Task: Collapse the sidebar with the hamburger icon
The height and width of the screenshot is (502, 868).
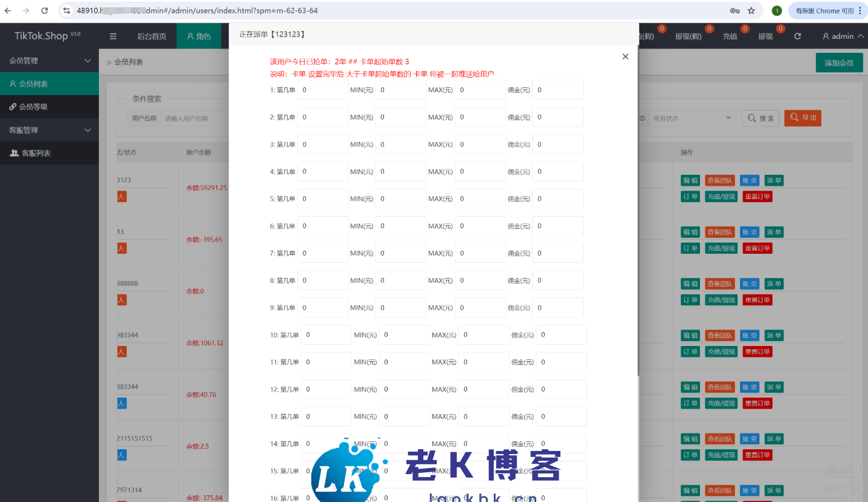Action: tap(113, 36)
